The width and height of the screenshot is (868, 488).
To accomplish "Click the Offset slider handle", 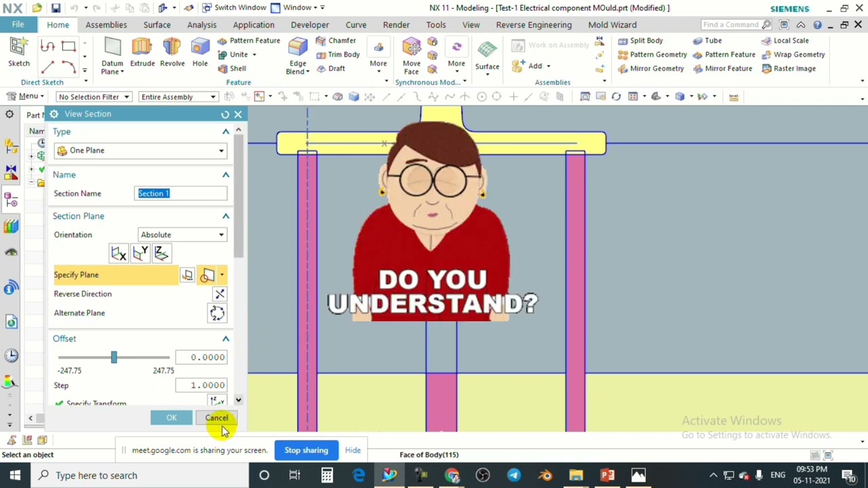I will click(114, 357).
